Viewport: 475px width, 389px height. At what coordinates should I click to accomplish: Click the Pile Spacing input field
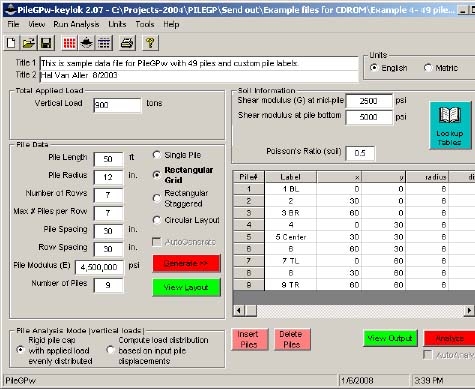(x=108, y=231)
